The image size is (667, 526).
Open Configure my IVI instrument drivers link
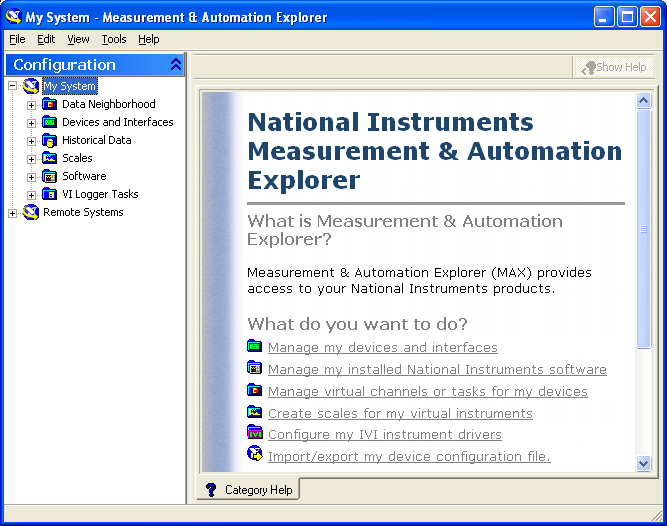point(385,435)
